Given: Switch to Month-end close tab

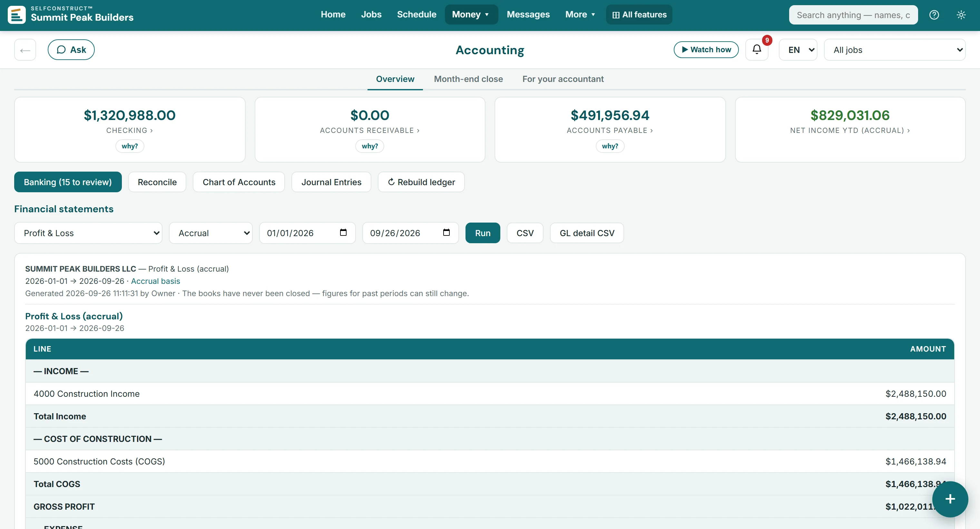Looking at the screenshot, I should (468, 79).
